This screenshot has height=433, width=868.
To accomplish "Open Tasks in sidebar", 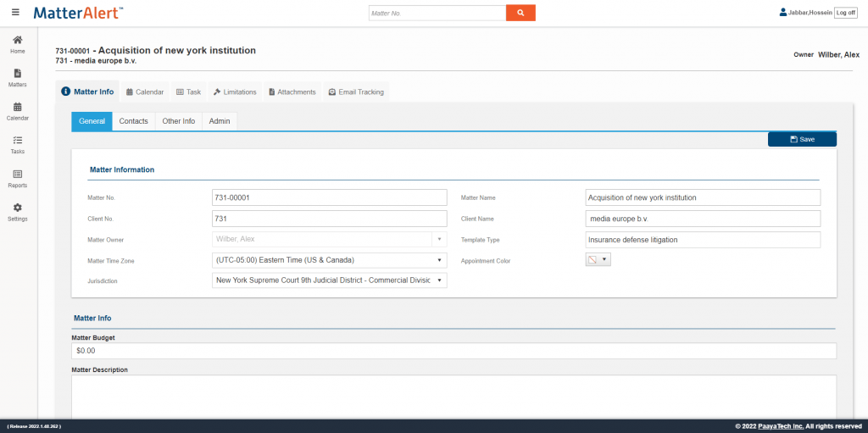I will pyautogui.click(x=18, y=145).
